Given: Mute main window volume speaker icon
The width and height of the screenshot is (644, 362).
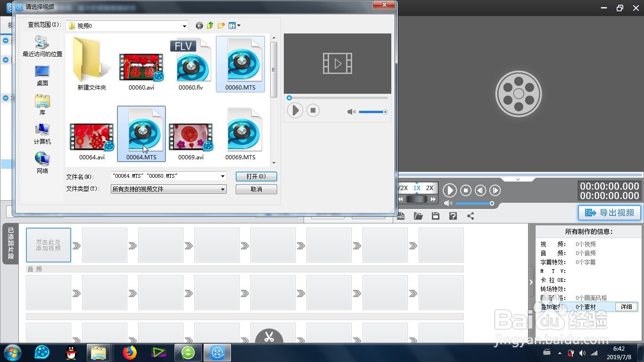Looking at the screenshot, I should 448,204.
